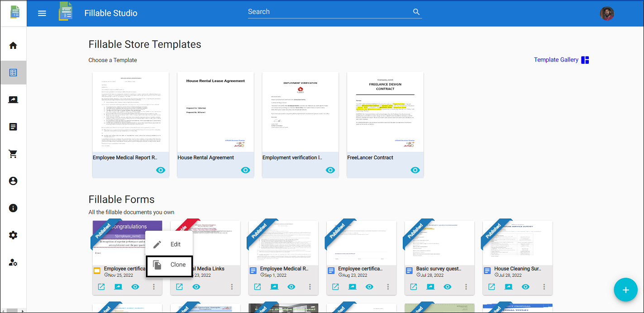644x313 pixels.
Task: Open Employee Medical R.. form in new window
Action: (257, 287)
